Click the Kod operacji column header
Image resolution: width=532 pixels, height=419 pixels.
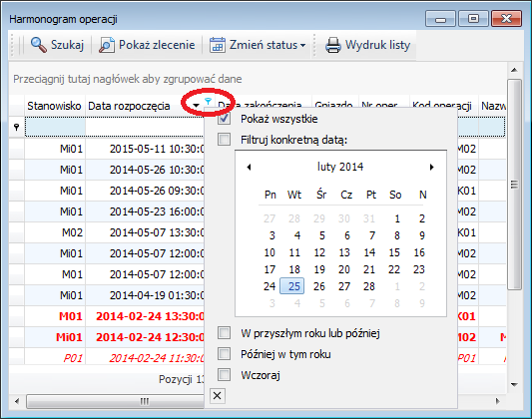442,106
